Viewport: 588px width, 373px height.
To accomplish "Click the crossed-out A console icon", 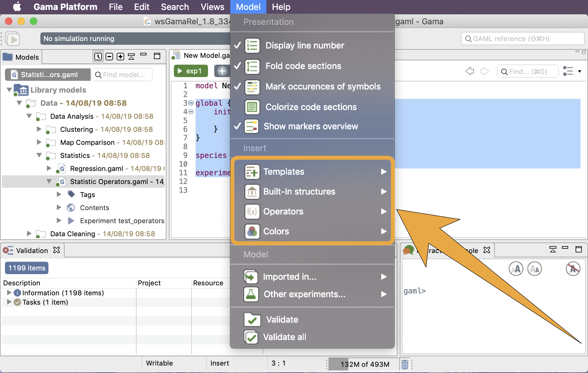I will pos(573,269).
